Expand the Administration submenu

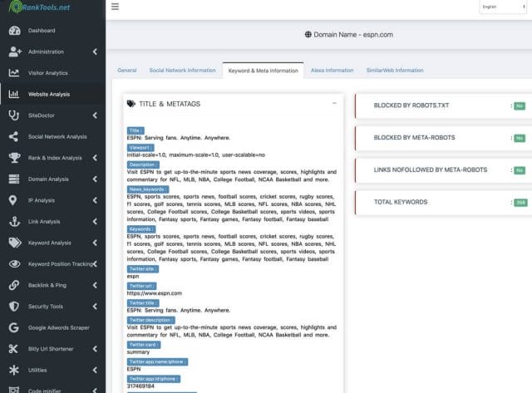(95, 52)
